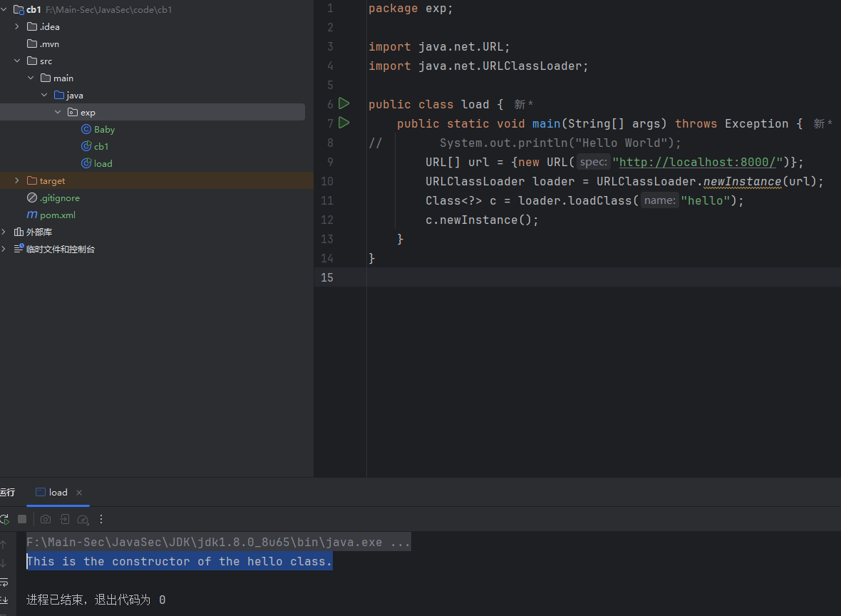Select the .idea folder label

[x=49, y=26]
